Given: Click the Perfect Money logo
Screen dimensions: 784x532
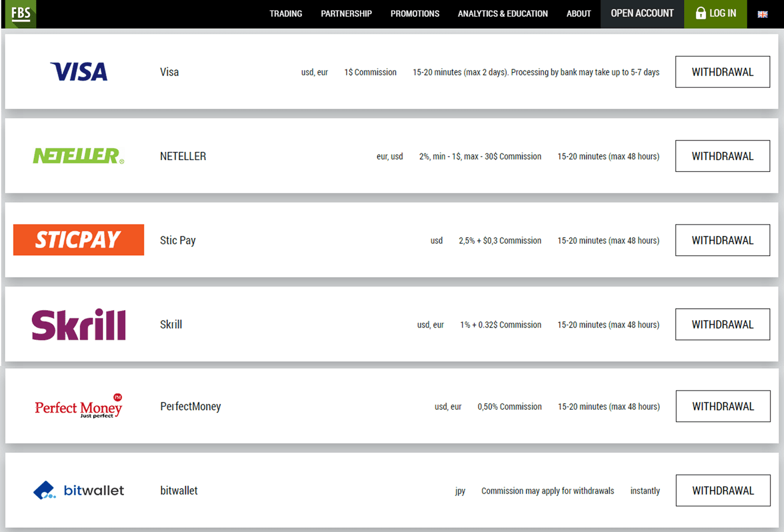Looking at the screenshot, I should 79,406.
